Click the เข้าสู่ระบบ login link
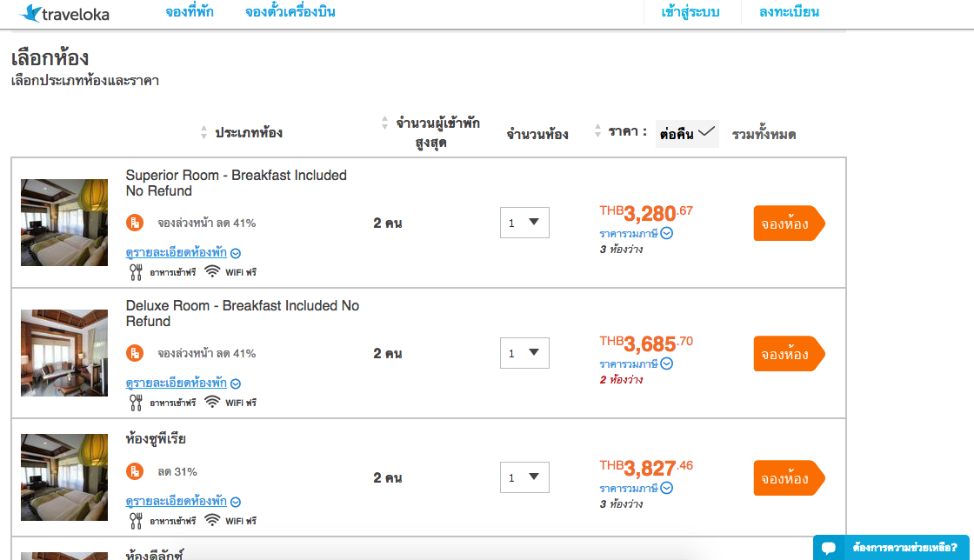Screen dimensions: 974x560 [x=690, y=12]
